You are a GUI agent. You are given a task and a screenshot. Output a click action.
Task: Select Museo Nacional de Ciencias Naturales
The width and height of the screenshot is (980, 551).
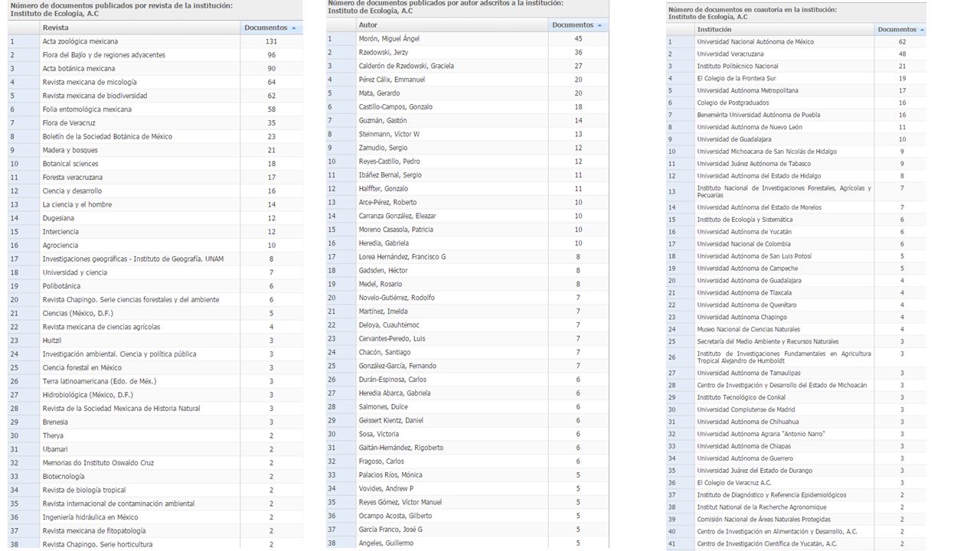click(796, 330)
